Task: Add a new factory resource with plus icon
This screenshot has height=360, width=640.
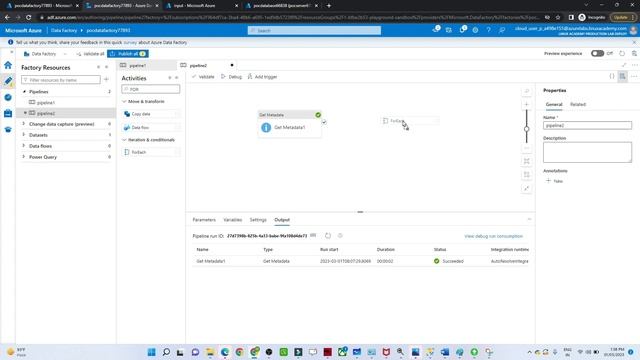Action: click(x=107, y=80)
